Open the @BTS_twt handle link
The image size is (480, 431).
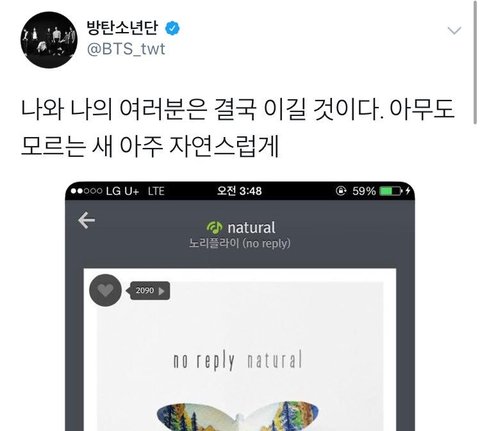point(126,50)
